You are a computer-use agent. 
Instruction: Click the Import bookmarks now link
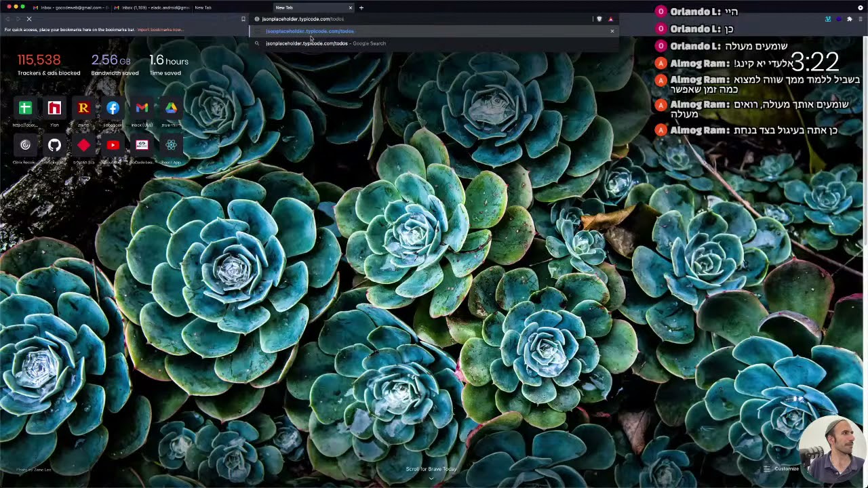point(160,30)
